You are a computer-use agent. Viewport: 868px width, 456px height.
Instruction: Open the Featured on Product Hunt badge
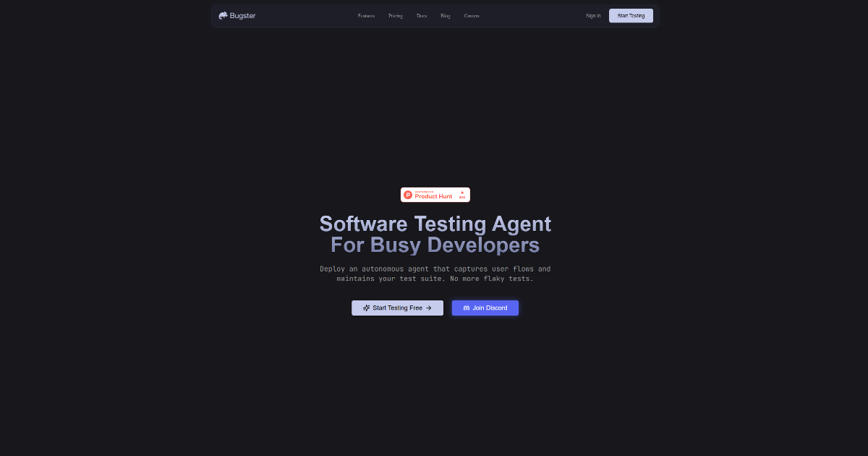coord(435,195)
